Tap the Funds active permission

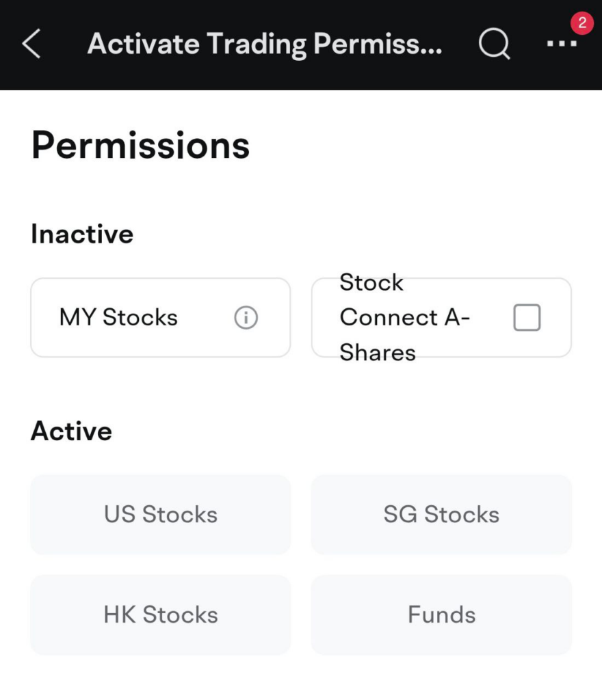tap(441, 615)
